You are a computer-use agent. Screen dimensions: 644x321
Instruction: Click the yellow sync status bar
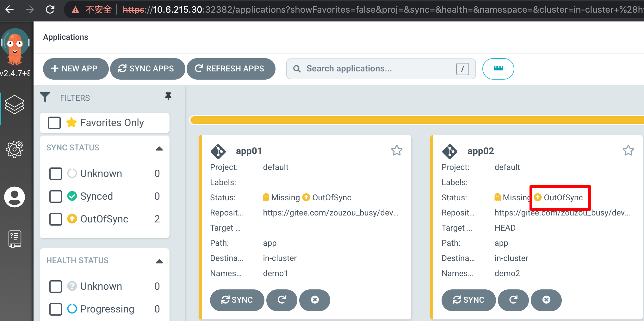[417, 120]
